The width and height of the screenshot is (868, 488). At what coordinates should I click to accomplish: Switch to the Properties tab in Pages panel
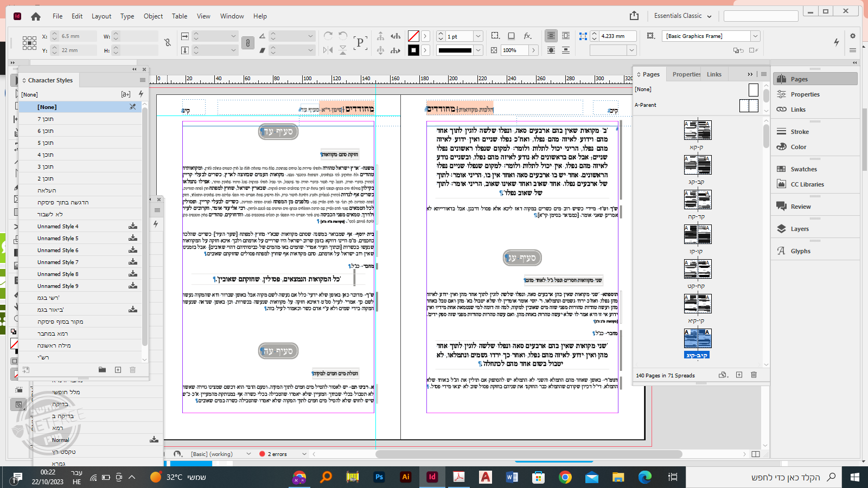(686, 74)
